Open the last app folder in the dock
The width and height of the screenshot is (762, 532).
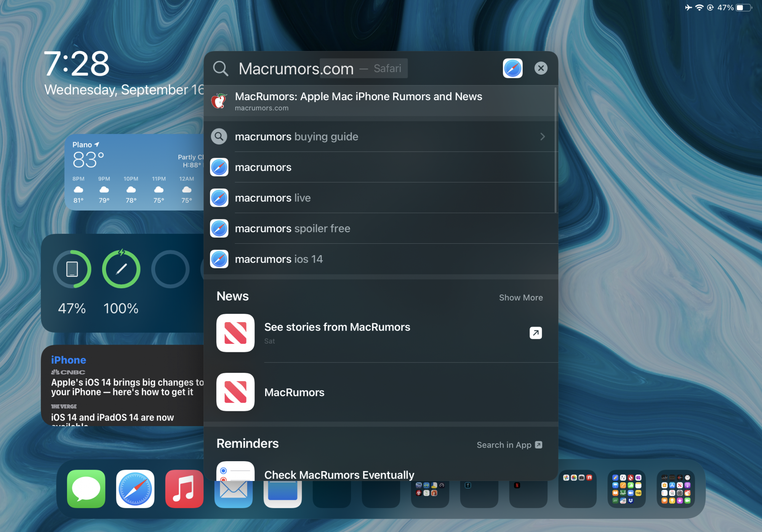(x=676, y=489)
